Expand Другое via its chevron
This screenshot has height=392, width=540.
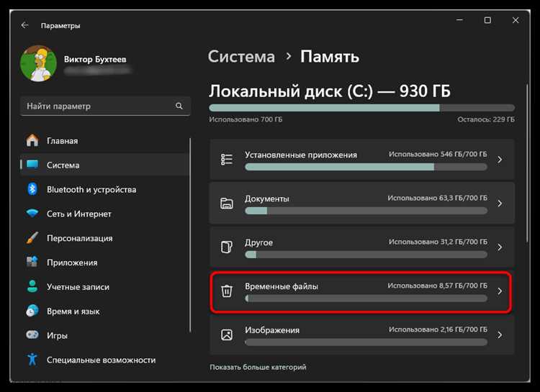tap(500, 247)
